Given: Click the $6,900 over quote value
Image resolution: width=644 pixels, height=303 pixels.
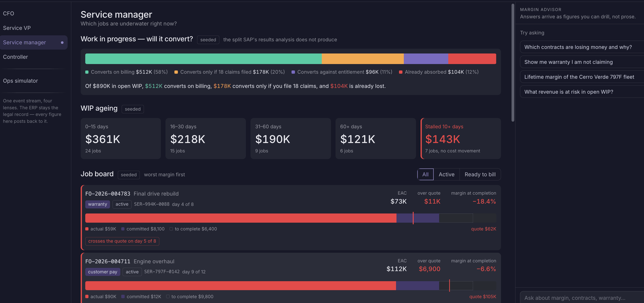Looking at the screenshot, I should (x=429, y=269).
